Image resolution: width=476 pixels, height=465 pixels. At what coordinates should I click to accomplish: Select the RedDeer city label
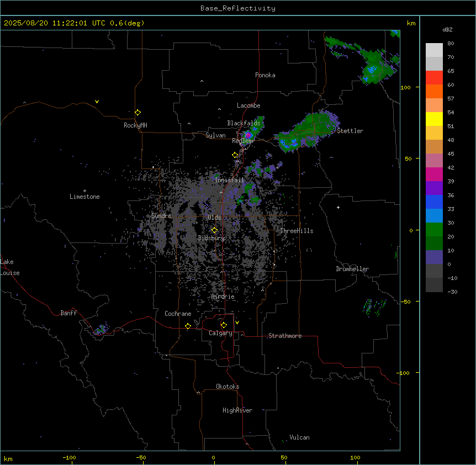[x=243, y=141]
